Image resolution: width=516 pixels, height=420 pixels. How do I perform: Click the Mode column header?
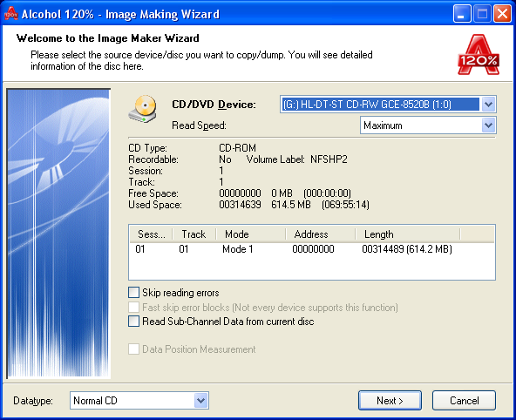[251, 234]
